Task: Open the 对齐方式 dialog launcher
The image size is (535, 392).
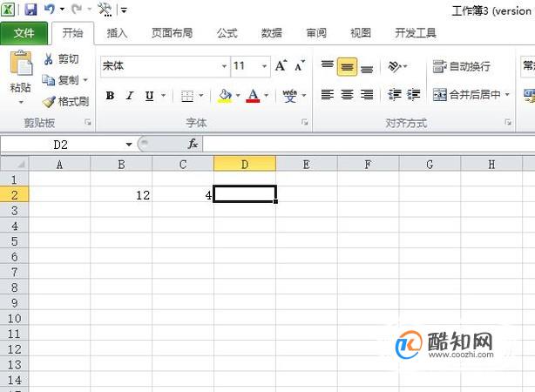Action: (x=508, y=122)
